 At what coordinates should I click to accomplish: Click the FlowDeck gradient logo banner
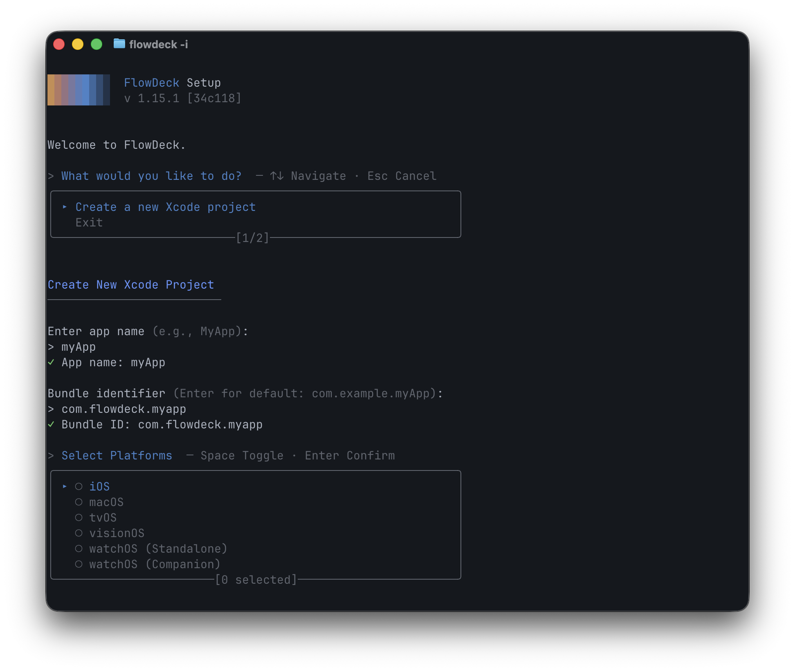(79, 90)
